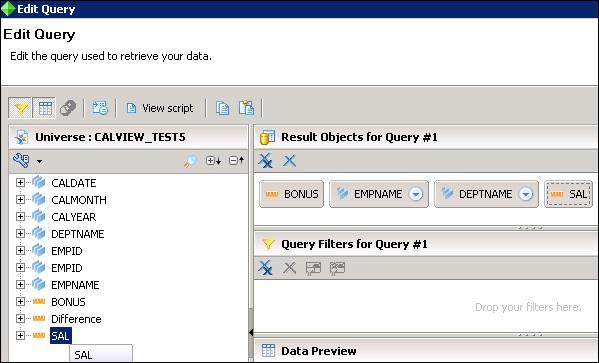Expand the CALYEAR node

pyautogui.click(x=20, y=217)
